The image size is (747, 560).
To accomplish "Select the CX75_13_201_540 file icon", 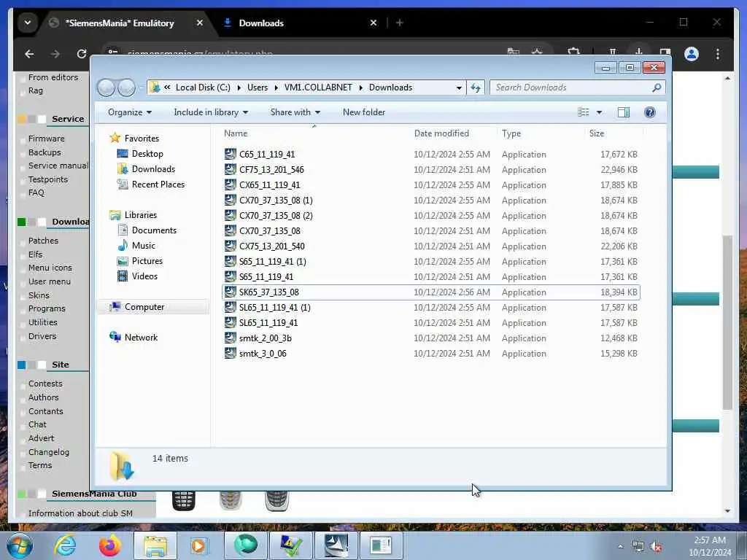I will coord(230,246).
